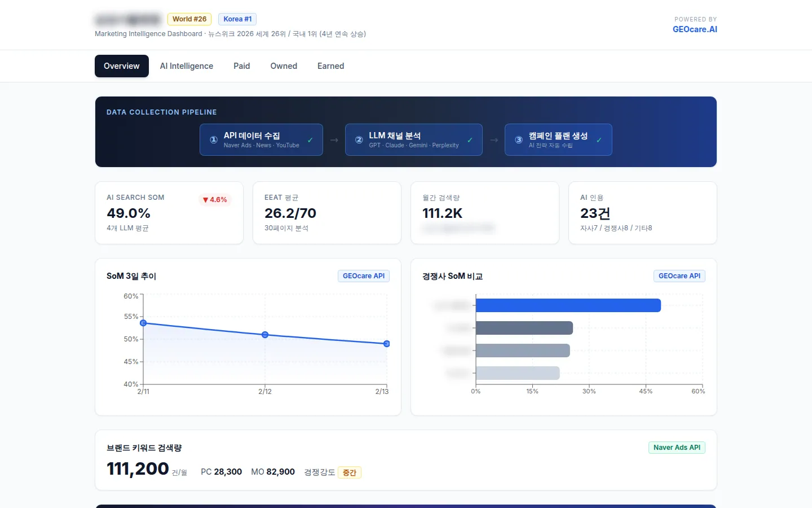The width and height of the screenshot is (812, 508).
Task: Open the Paid tab
Action: (x=242, y=66)
